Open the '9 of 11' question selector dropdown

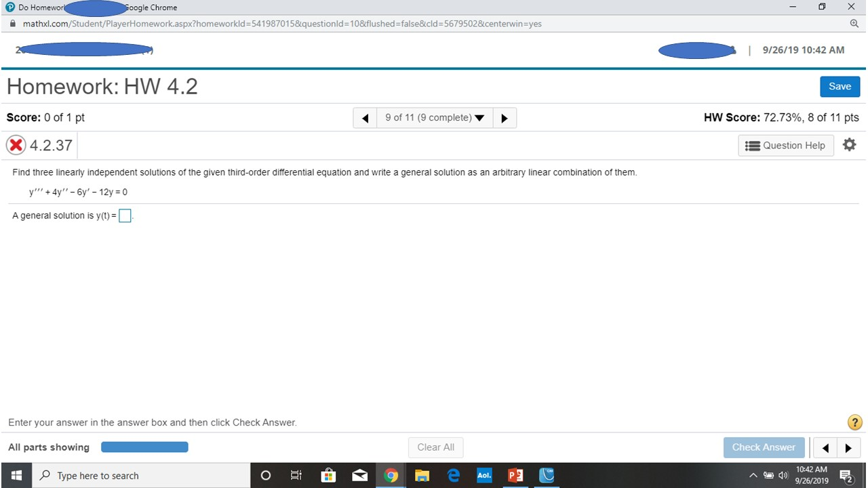[434, 117]
